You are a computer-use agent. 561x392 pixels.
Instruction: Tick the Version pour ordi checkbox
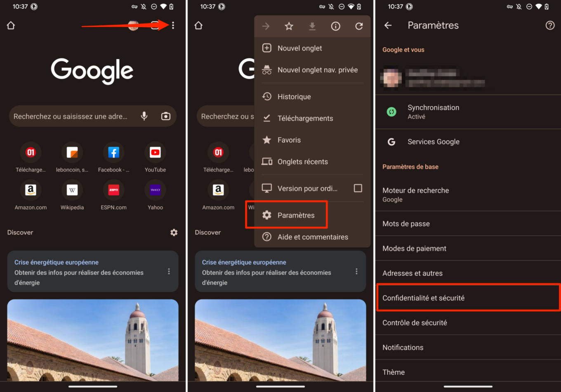pyautogui.click(x=358, y=188)
